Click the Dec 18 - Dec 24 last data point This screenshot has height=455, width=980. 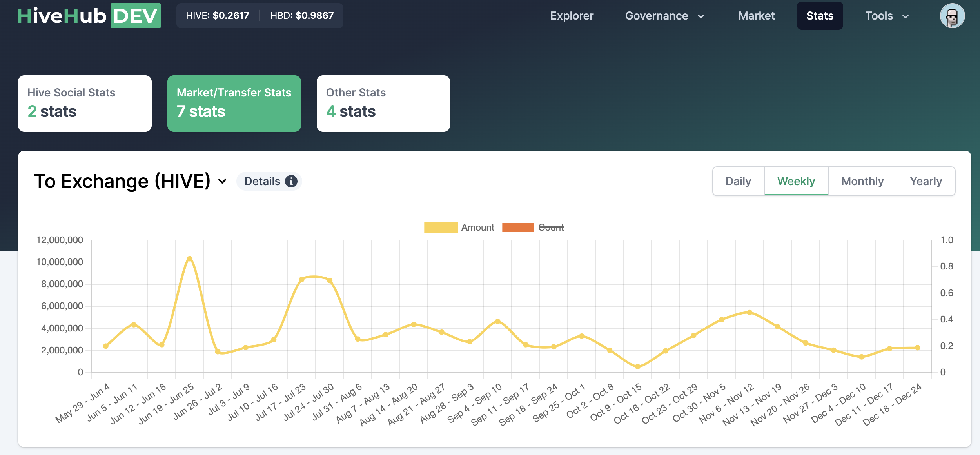click(918, 348)
